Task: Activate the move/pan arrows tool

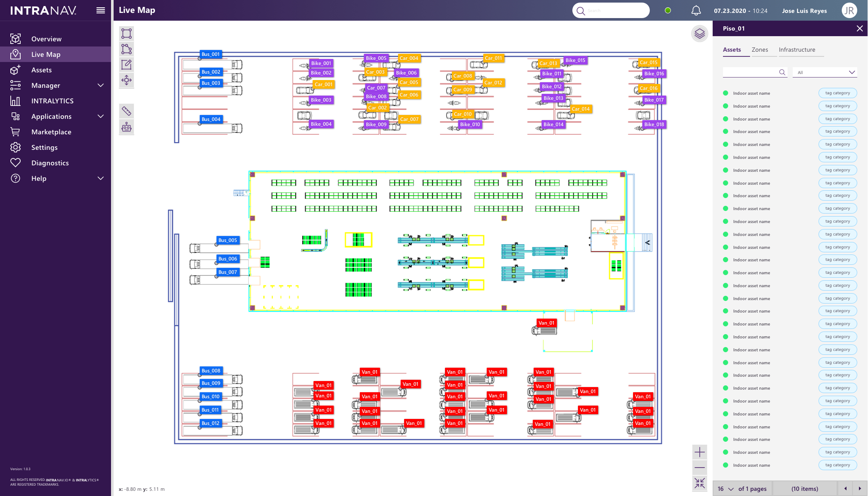Action: [127, 80]
